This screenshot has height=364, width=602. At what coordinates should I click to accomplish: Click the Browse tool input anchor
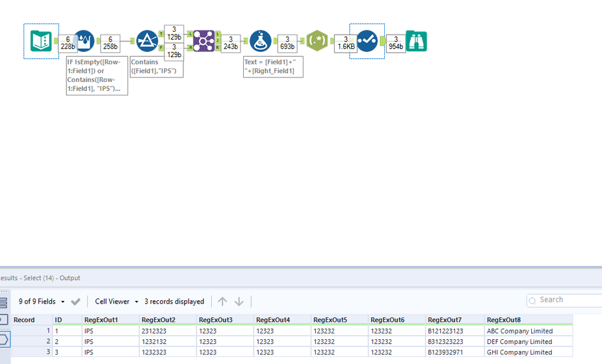[x=403, y=41]
